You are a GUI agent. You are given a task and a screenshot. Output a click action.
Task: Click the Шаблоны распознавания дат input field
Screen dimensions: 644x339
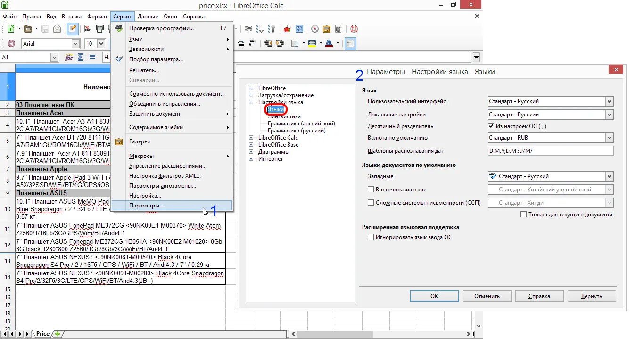click(551, 151)
